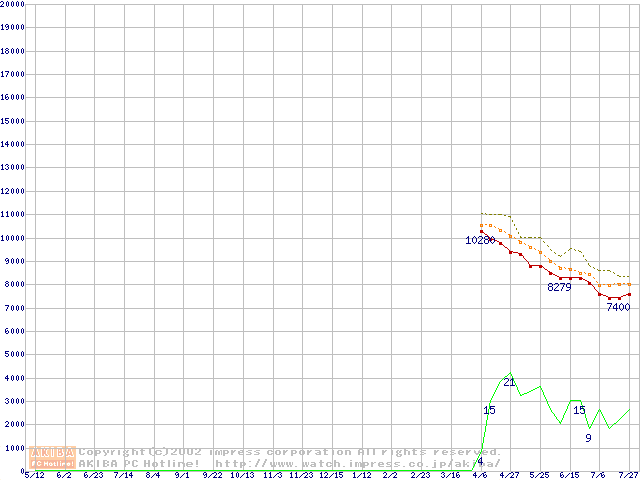Click the 9 label on green line

pyautogui.click(x=588, y=438)
